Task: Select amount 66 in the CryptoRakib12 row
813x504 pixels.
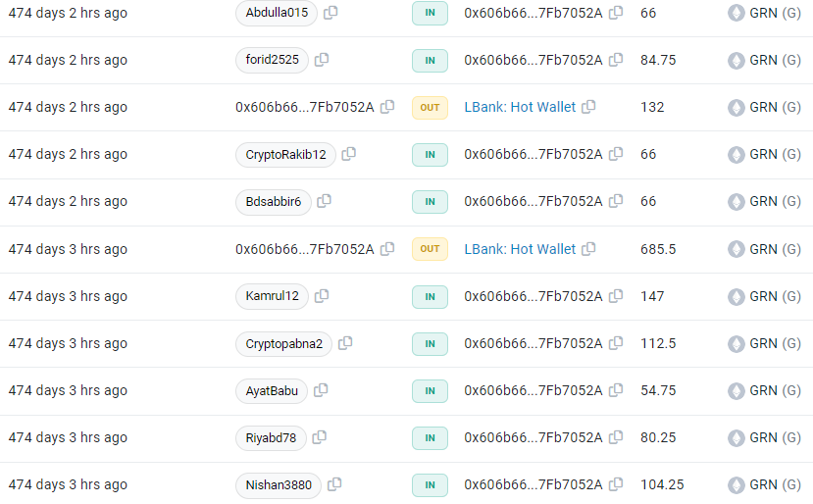Action: click(648, 155)
